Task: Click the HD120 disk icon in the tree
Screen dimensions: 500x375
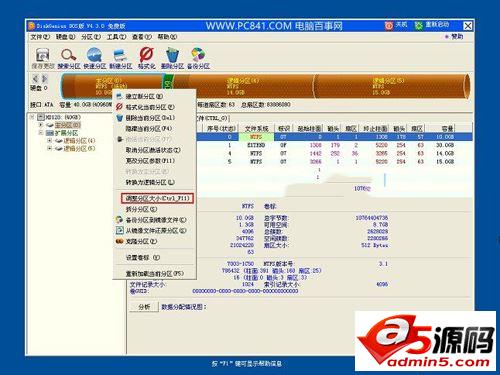Action: 41,117
